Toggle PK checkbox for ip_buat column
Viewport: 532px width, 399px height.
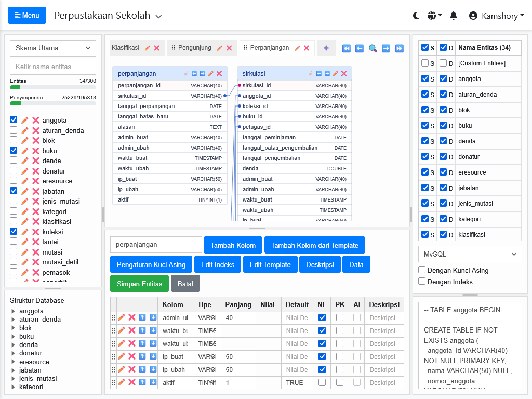[x=340, y=356]
